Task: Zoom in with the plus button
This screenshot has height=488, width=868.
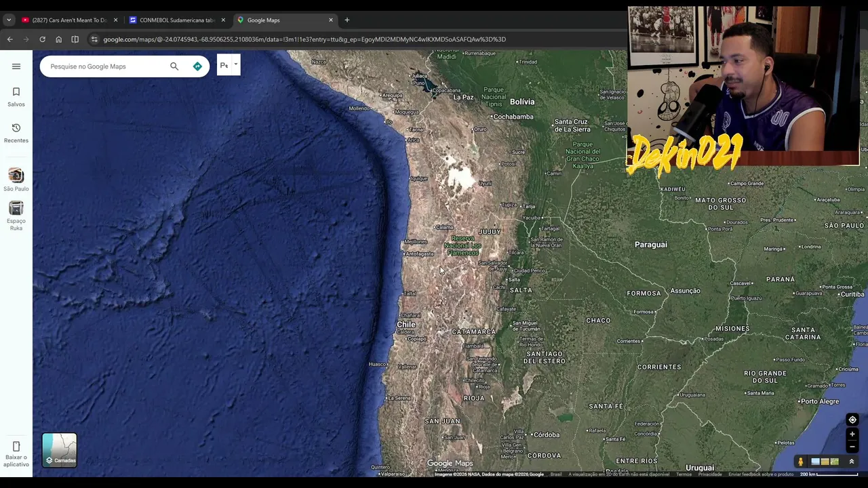Action: pos(852,434)
